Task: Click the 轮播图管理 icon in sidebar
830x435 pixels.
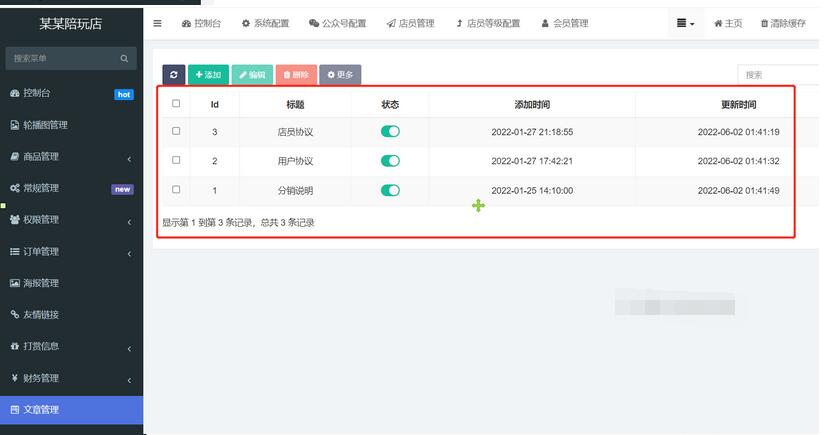Action: [x=15, y=125]
